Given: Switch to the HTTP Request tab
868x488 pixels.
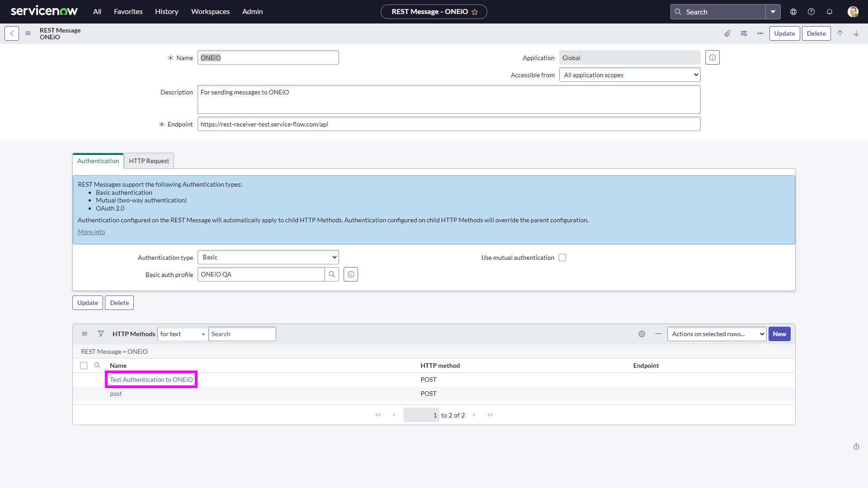Looking at the screenshot, I should point(149,161).
